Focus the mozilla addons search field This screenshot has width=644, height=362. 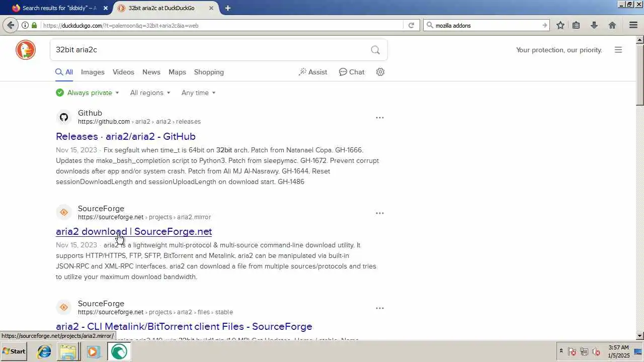point(487,25)
